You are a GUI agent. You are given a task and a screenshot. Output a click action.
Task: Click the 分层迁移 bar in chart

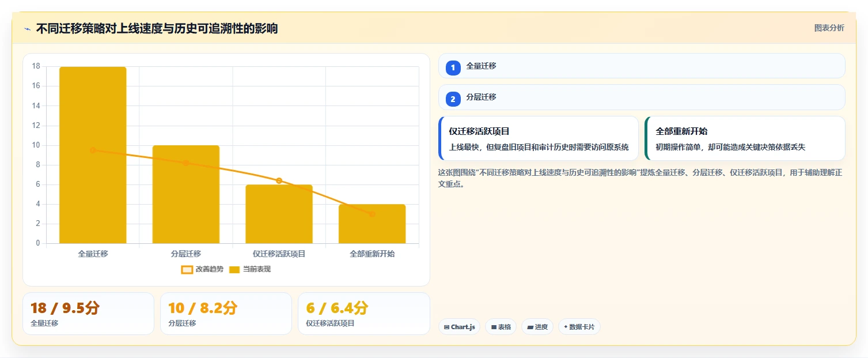(x=186, y=194)
